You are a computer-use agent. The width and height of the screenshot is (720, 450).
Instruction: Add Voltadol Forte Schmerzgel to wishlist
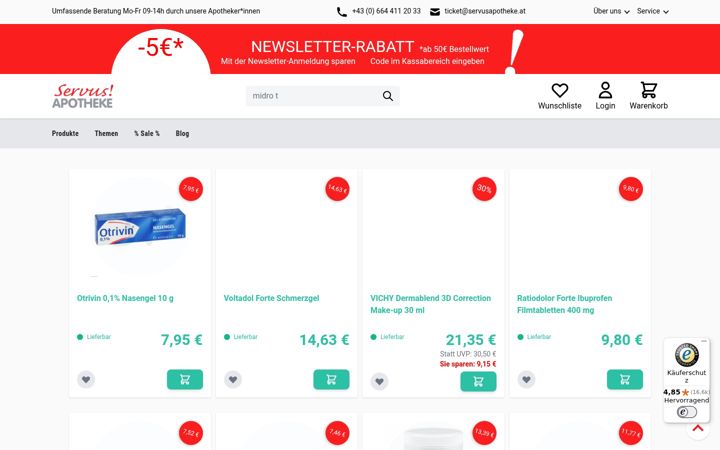(233, 379)
